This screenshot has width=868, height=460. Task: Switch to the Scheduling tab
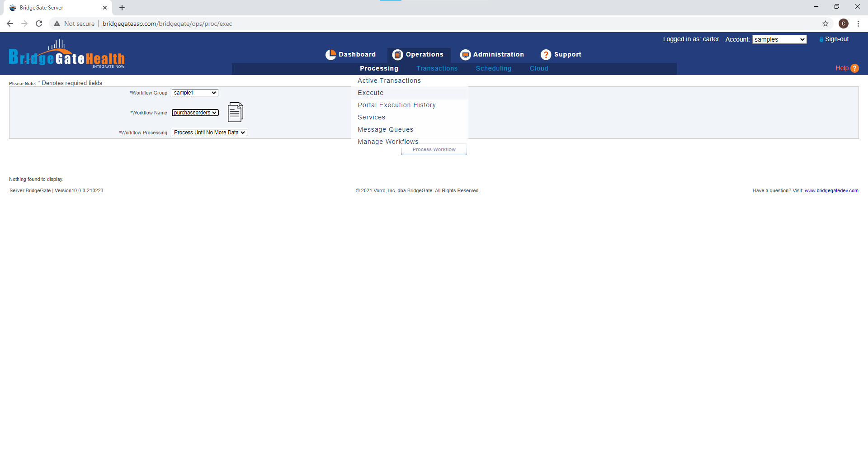click(x=493, y=68)
